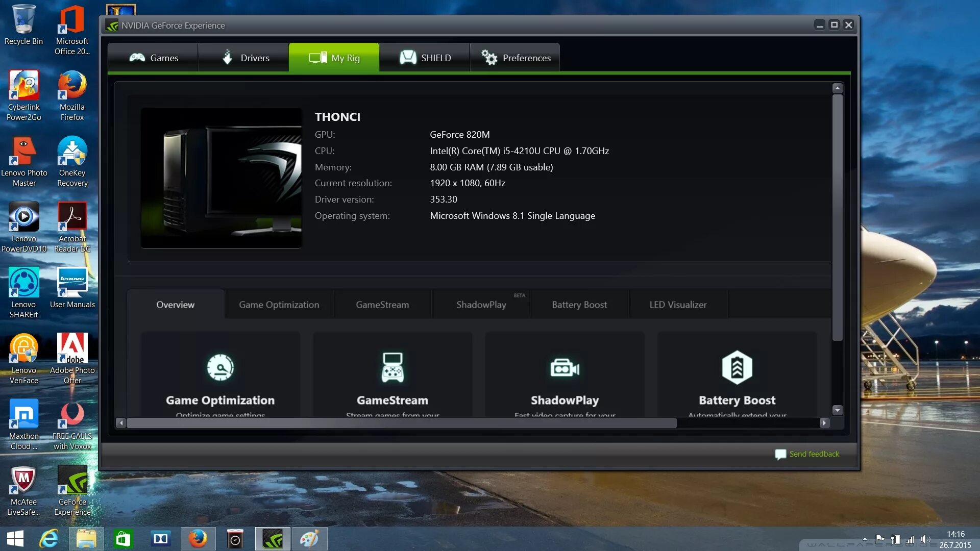This screenshot has width=980, height=551.
Task: Select the My Rig tab
Action: pyautogui.click(x=334, y=58)
